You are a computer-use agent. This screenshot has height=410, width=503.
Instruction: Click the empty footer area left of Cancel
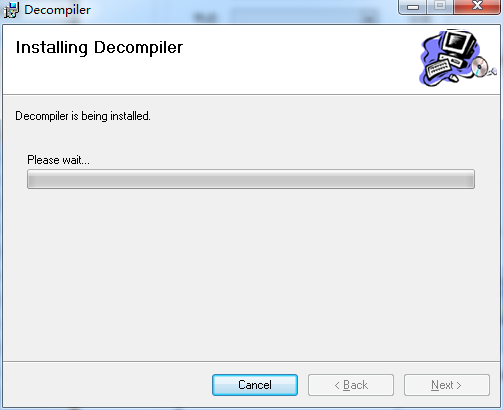[107, 385]
